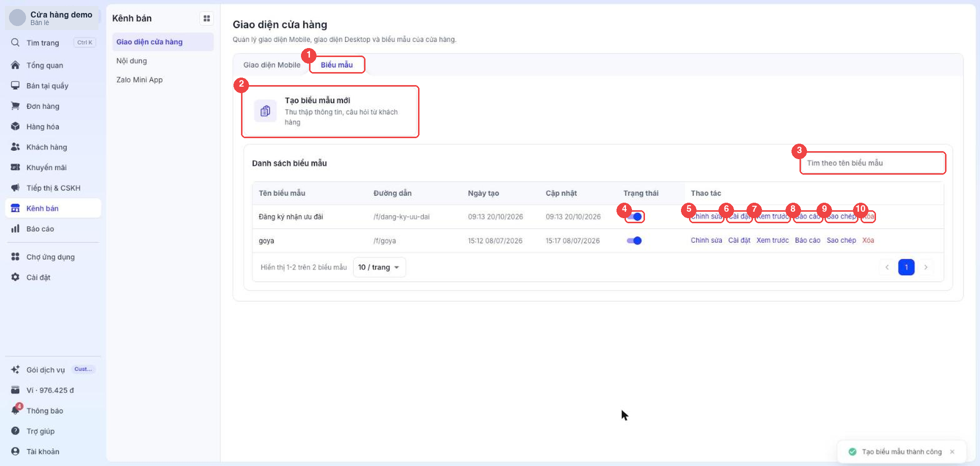Click Xóa to delete goya form
Image resolution: width=980 pixels, height=466 pixels.
(x=868, y=241)
